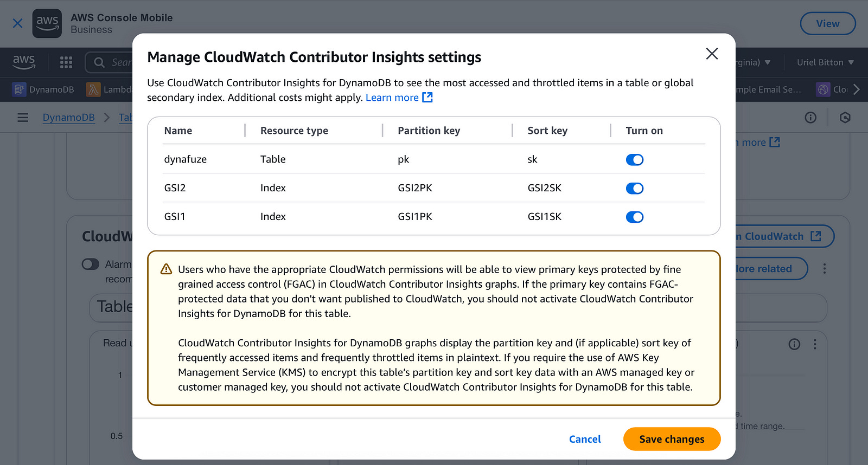Image resolution: width=868 pixels, height=465 pixels.
Task: Close the Manage Contributor Insights dialog
Action: [712, 54]
